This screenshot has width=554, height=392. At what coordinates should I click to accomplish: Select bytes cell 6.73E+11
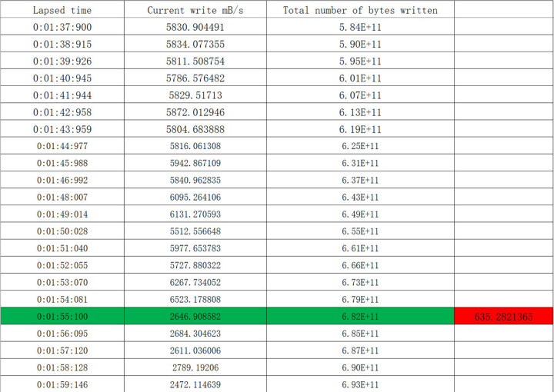360,282
